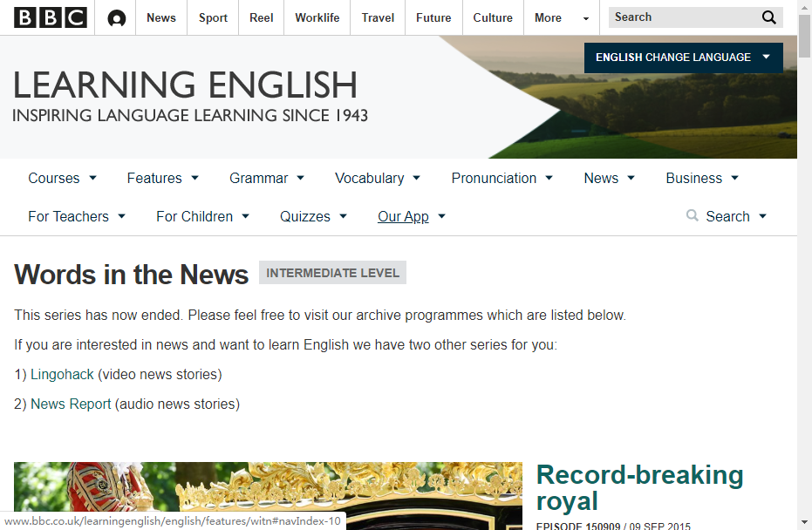812x530 pixels.
Task: Open Sport in the BBC top bar
Action: tap(213, 17)
